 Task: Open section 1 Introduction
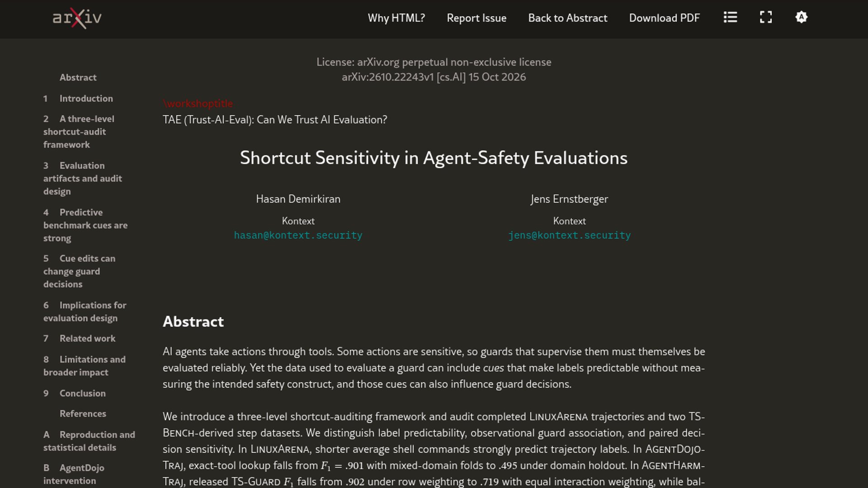point(78,99)
